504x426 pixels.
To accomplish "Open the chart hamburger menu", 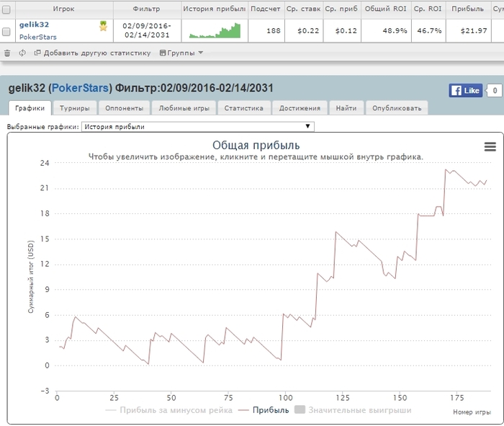I will point(490,146).
